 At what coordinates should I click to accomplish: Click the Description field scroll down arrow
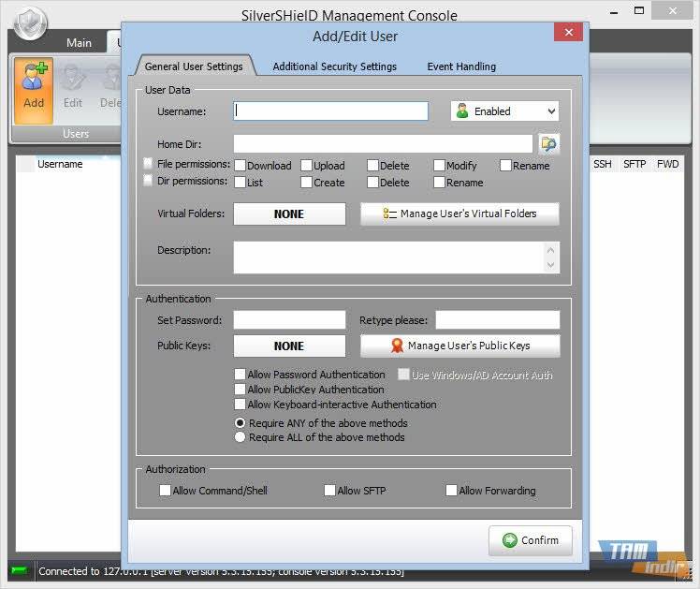click(551, 265)
